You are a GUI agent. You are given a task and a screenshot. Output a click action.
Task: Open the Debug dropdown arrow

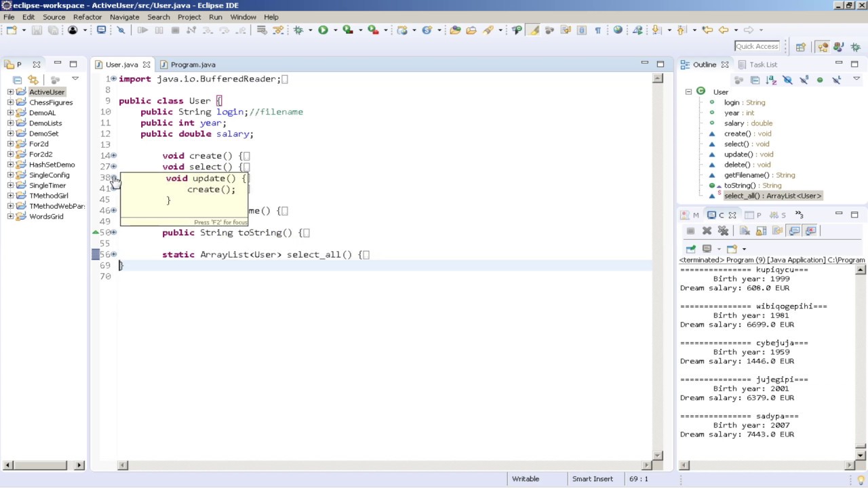[x=310, y=30]
